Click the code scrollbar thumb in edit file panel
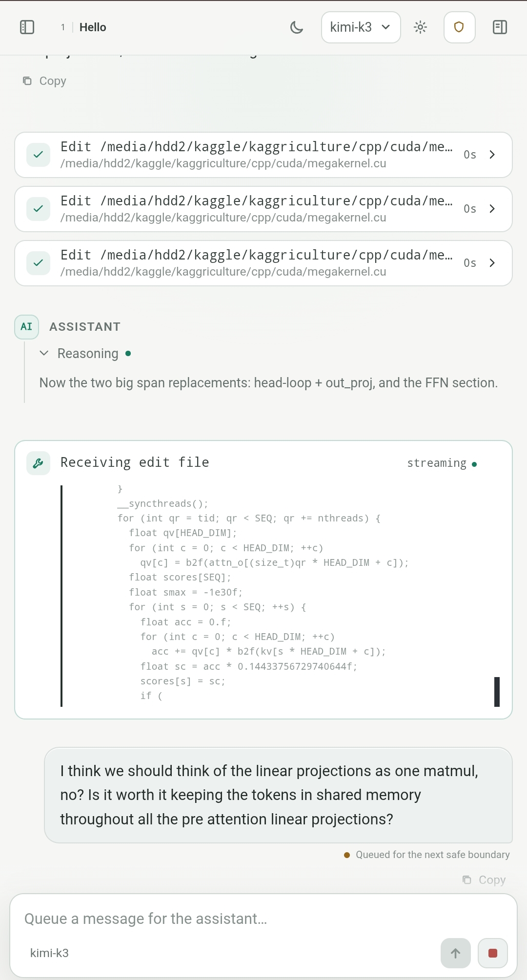 tap(497, 692)
